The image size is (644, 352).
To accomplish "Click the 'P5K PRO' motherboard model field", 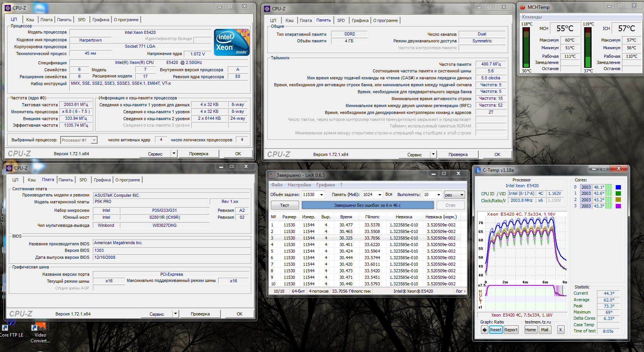I will tap(151, 201).
